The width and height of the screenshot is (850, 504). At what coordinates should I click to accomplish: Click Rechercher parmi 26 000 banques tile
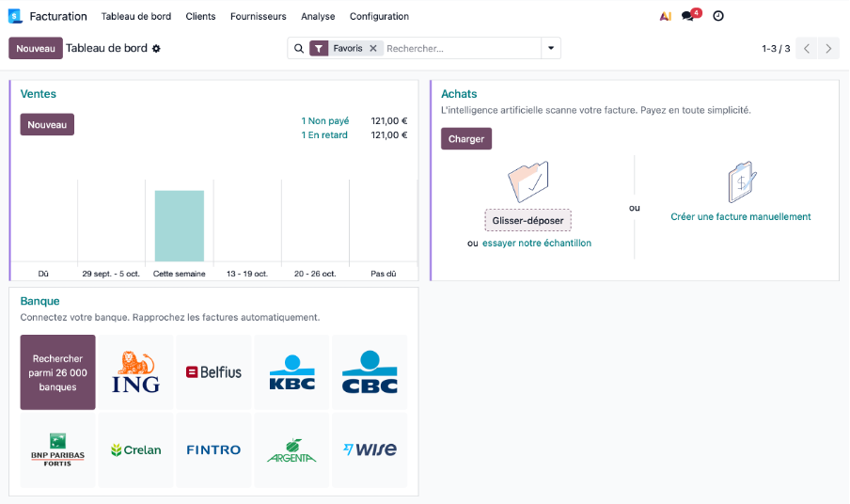tap(57, 372)
